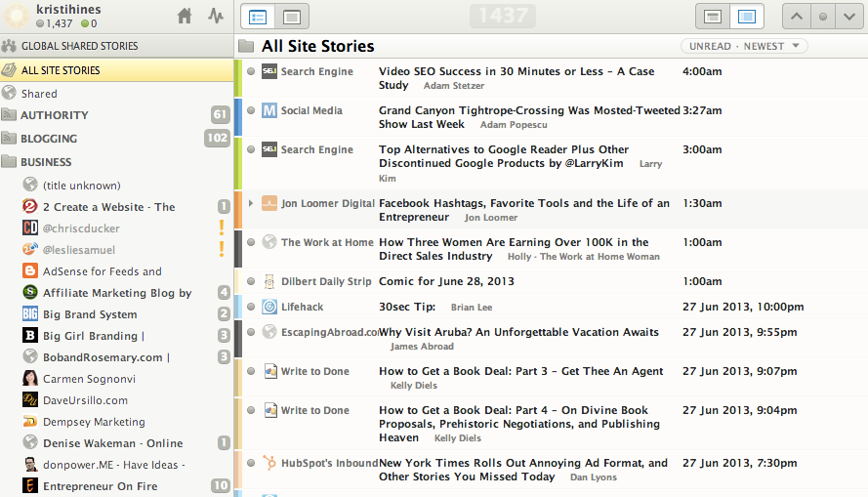Switch to the full story view
868x497 pixels.
pyautogui.click(x=291, y=17)
